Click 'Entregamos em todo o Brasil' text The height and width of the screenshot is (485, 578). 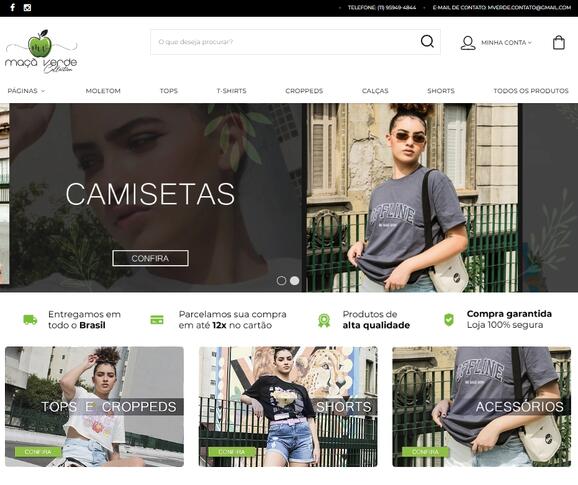click(x=84, y=320)
